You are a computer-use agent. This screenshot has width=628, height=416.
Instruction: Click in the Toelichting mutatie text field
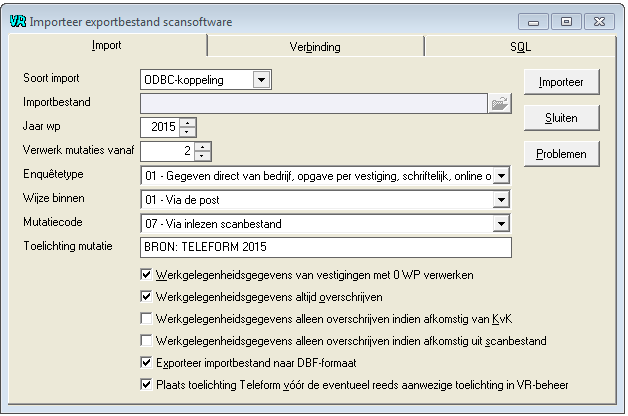[326, 247]
